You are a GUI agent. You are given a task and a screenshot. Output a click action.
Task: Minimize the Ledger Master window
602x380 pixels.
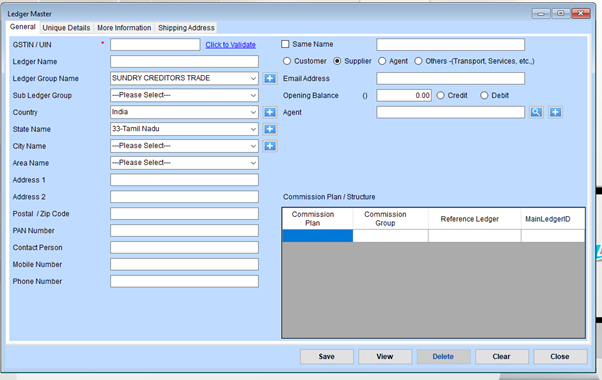[x=541, y=13]
